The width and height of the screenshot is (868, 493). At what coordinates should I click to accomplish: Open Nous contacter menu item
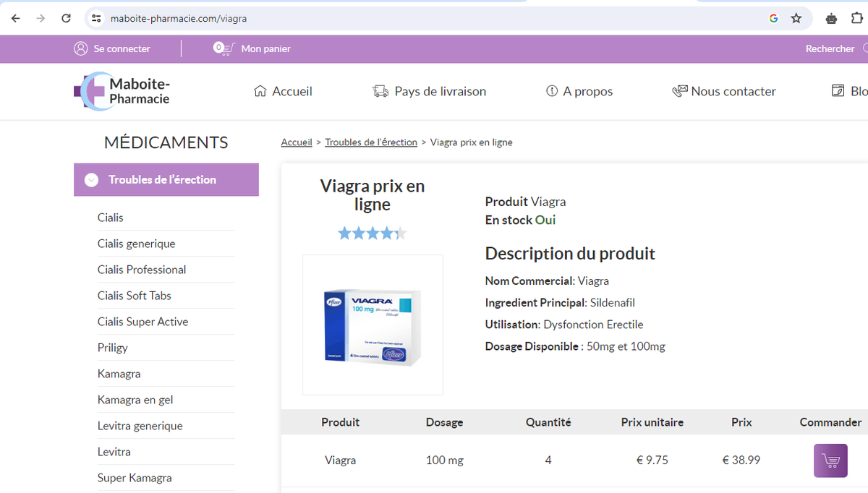(x=733, y=91)
